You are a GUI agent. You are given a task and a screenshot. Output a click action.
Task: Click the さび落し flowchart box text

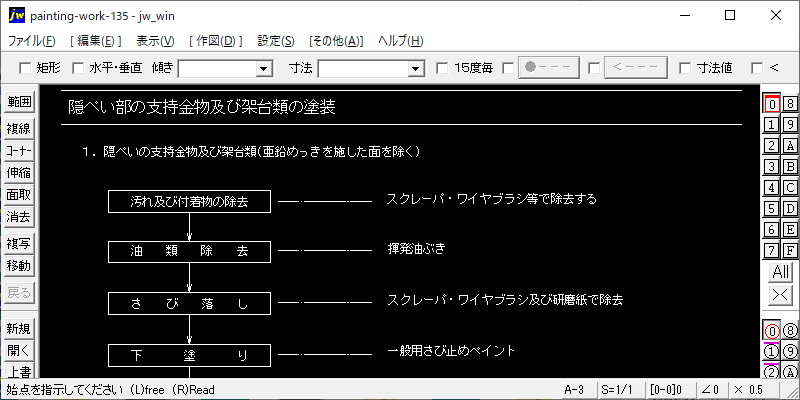pyautogui.click(x=189, y=304)
